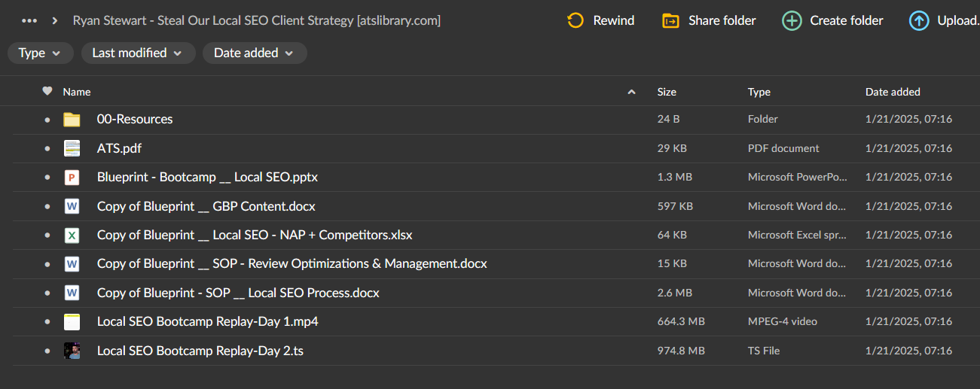
Task: Click the Excel icon for NAP + Competitors file
Action: 72,236
